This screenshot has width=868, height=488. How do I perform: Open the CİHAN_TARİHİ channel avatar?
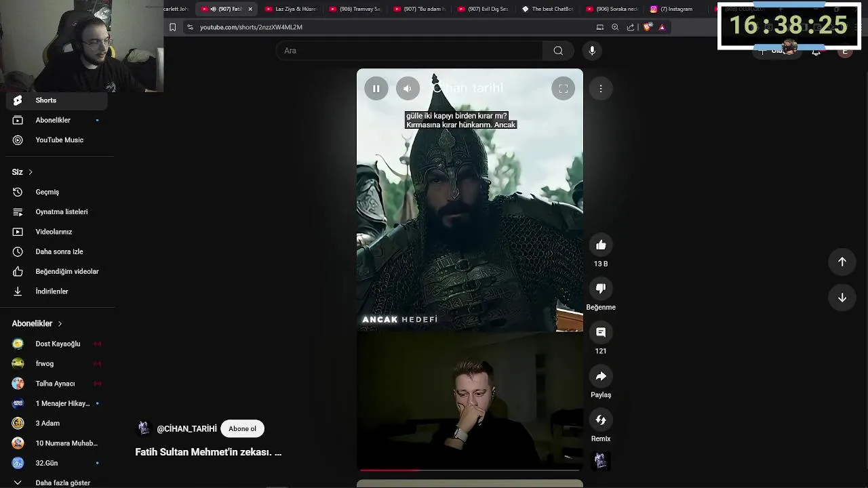point(143,428)
